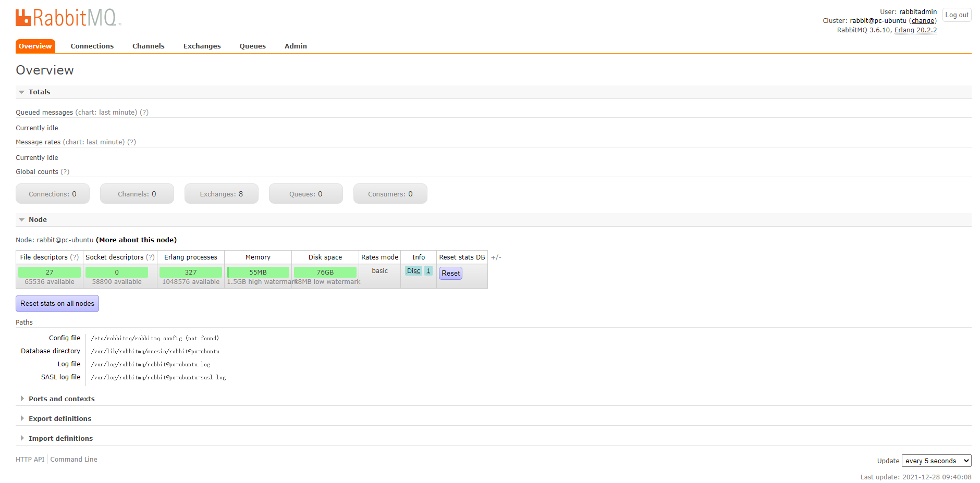The image size is (980, 483).
Task: Click the database directory path text
Action: coord(155,351)
